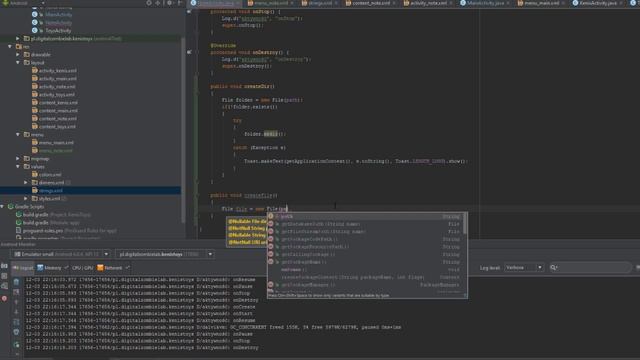Select MainActivity class in project tree

tap(58, 14)
